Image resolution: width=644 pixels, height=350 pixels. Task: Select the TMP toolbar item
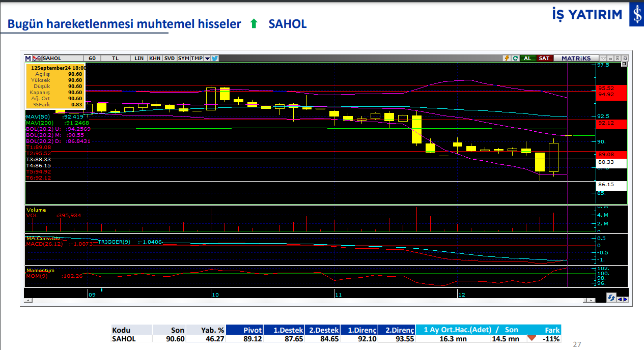click(197, 59)
